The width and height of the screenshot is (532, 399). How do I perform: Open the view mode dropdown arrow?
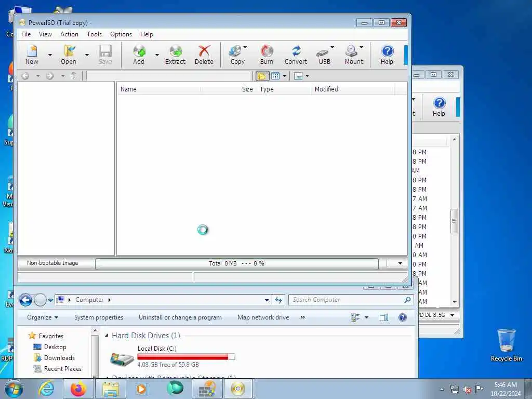click(x=284, y=76)
